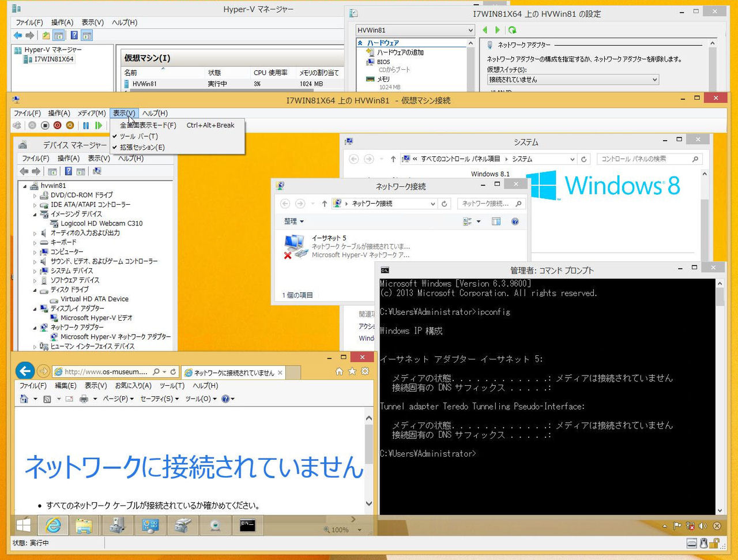Open the Internet Explorer Favorites star

(352, 371)
